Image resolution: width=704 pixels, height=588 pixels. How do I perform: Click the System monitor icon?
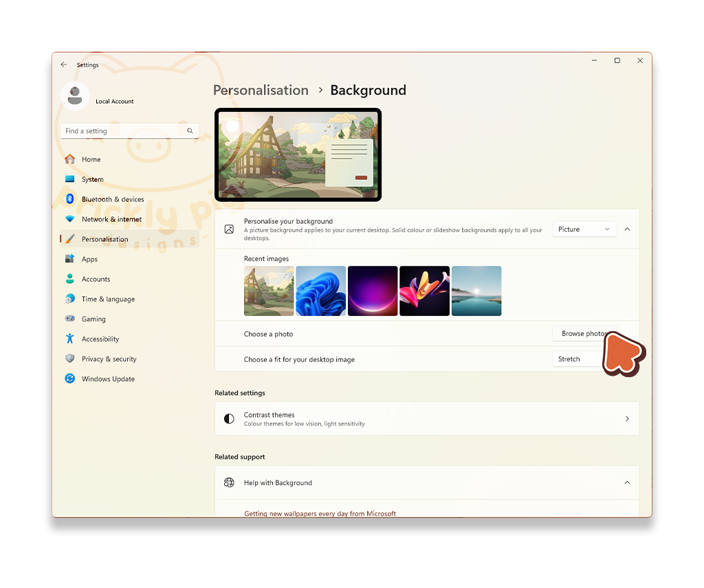coord(69,179)
